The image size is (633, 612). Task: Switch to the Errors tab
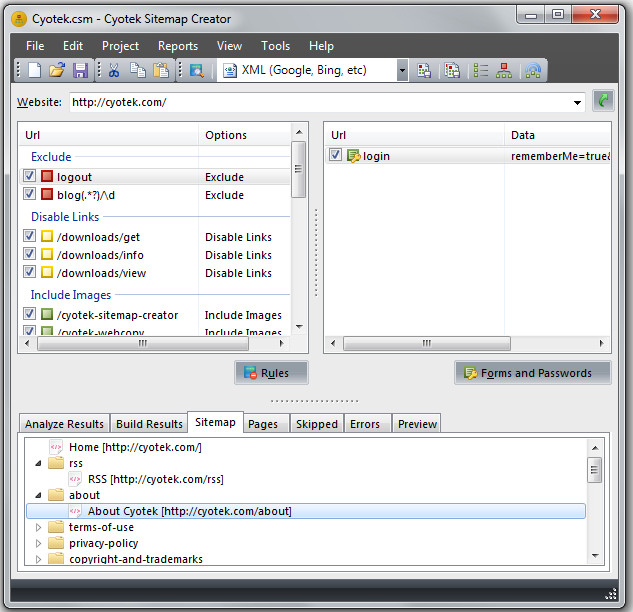tap(365, 424)
